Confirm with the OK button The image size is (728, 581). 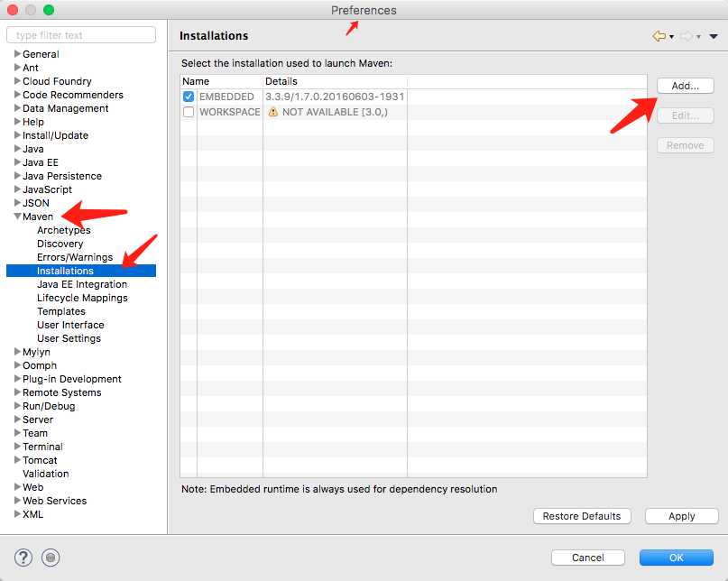[x=676, y=558]
